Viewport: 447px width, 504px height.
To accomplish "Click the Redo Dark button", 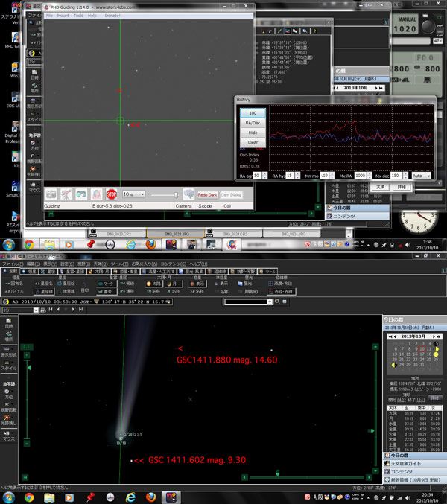I will (207, 195).
